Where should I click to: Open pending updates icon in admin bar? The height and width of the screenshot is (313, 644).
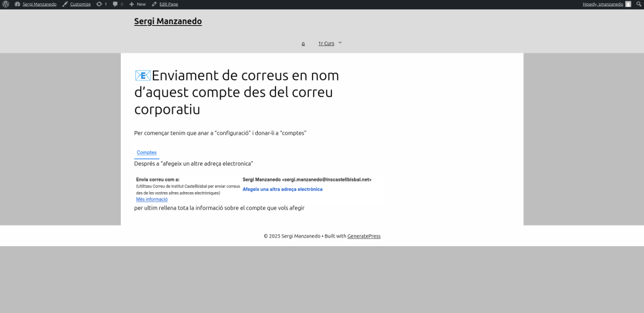click(x=99, y=4)
